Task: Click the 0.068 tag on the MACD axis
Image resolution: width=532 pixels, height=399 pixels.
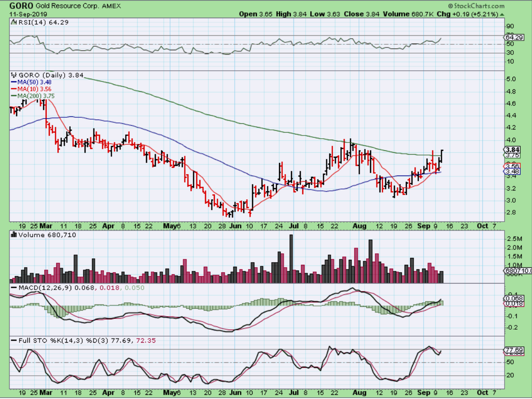Action: click(514, 299)
